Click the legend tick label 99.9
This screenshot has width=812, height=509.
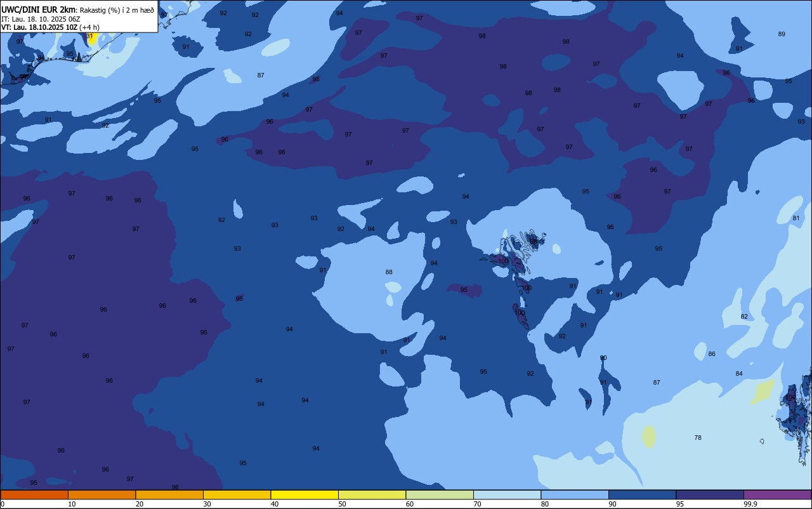750,504
